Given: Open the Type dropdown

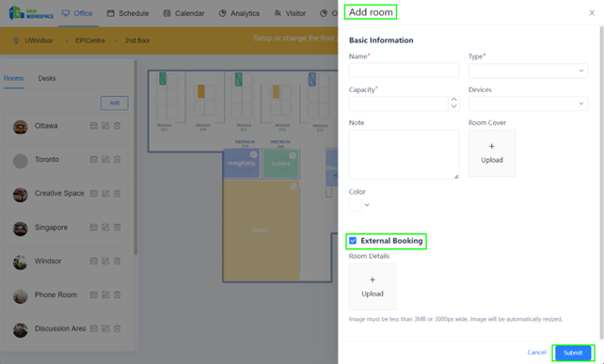Looking at the screenshot, I should 528,71.
